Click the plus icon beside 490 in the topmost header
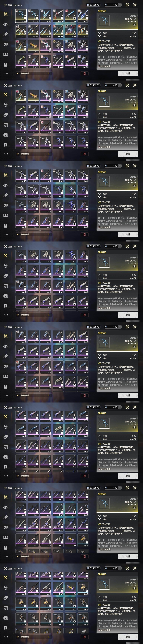Image resolution: width=143 pixels, height=644 pixels. (x=120, y=5)
